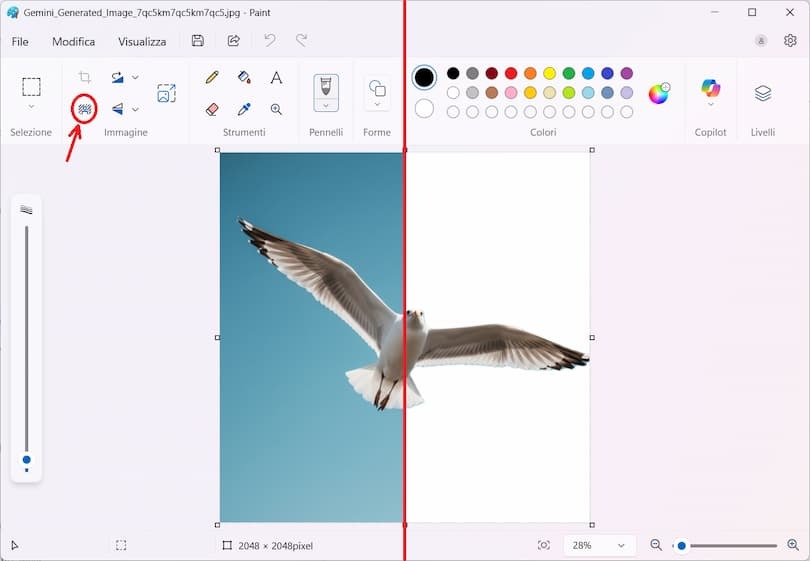
Task: Click the user account avatar
Action: (x=761, y=41)
